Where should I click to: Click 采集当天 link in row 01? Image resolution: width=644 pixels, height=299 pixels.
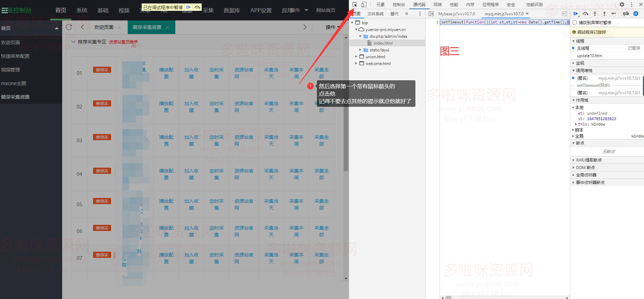click(x=271, y=73)
